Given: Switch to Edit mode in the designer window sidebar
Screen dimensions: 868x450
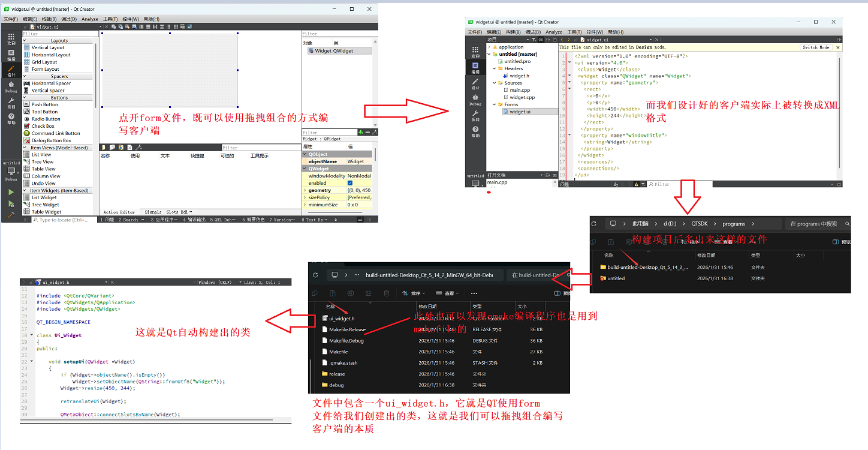Looking at the screenshot, I should point(11,55).
